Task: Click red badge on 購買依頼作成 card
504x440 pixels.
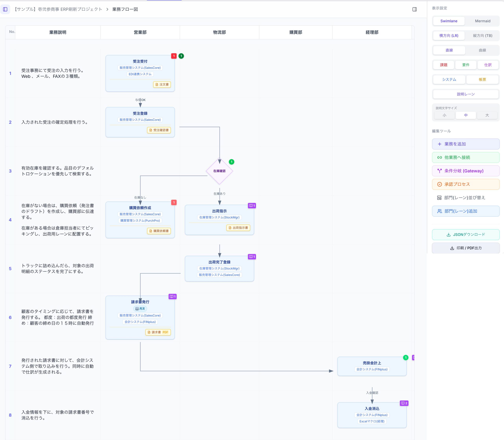Action: [174, 202]
